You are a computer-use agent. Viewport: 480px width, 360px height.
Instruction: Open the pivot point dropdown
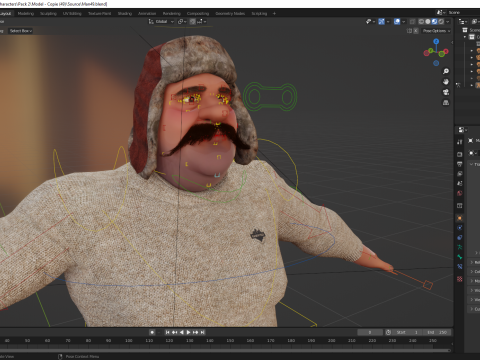click(182, 22)
